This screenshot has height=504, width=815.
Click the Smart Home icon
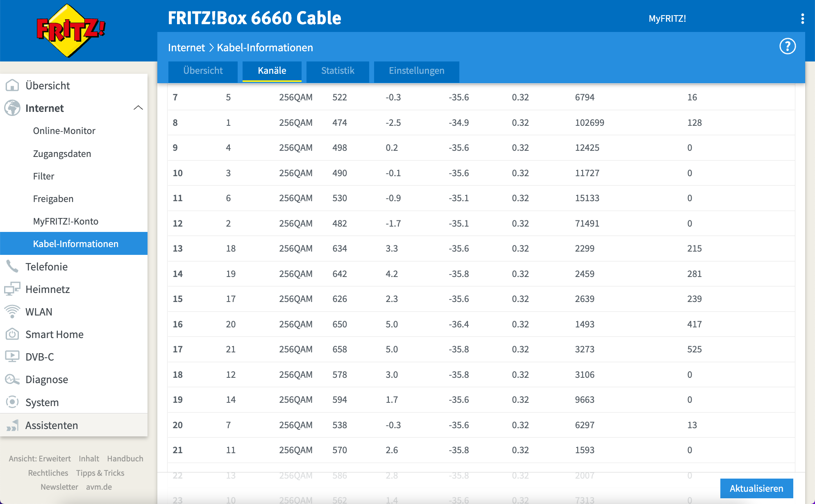(x=12, y=334)
